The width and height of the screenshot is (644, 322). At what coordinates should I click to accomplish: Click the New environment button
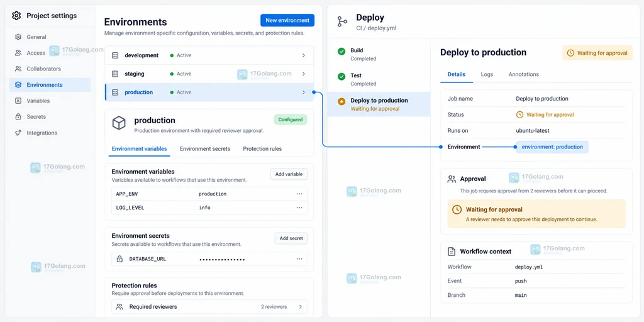point(287,20)
